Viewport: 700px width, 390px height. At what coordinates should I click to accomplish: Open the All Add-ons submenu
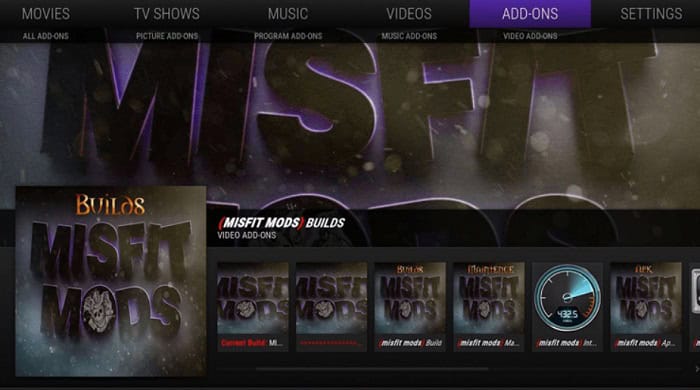coord(46,36)
